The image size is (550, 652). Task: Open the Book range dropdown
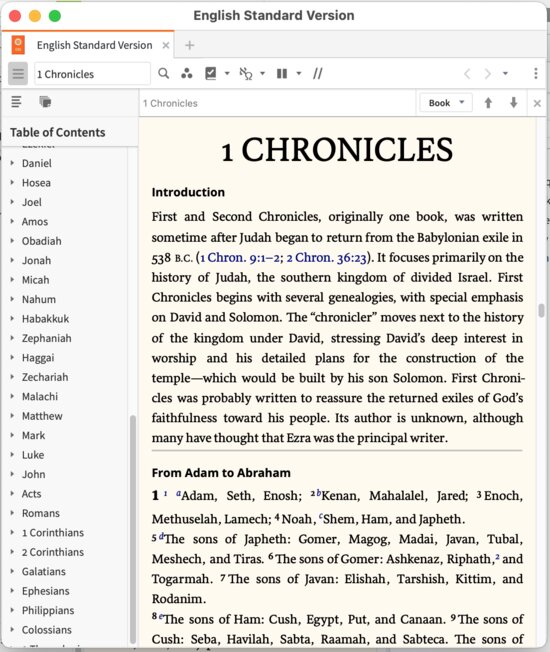click(x=446, y=103)
